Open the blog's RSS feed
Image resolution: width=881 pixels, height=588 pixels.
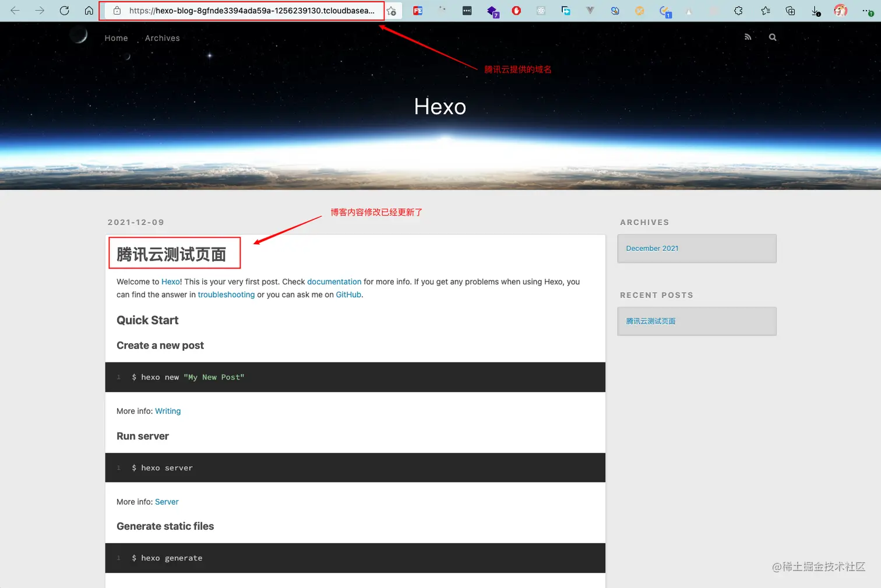[748, 37]
